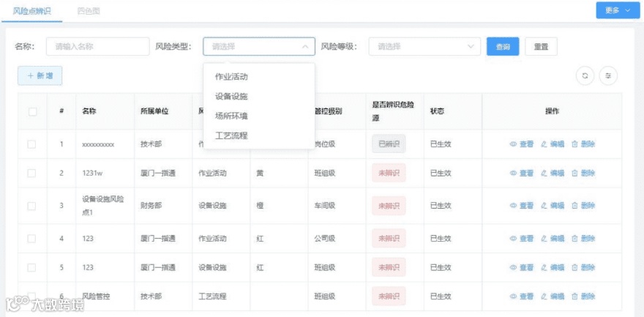
Task: Edit the row named 1231w
Action: (553, 174)
